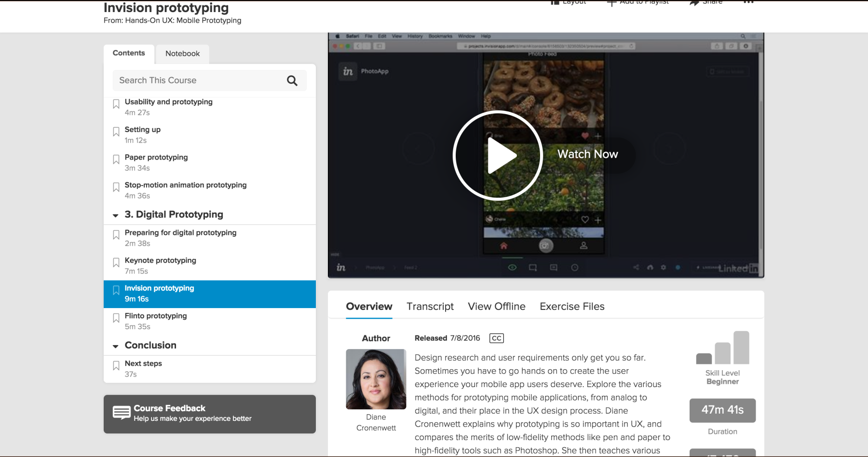Bookmark the Flinto prototyping video
Image resolution: width=868 pixels, height=457 pixels.
tap(116, 318)
